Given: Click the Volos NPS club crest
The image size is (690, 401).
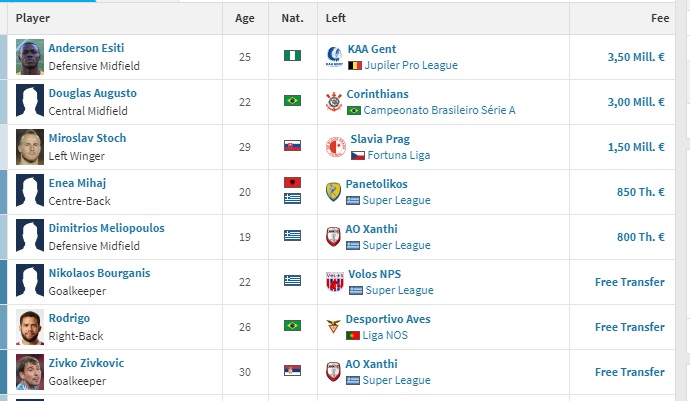Looking at the screenshot, I should [335, 282].
